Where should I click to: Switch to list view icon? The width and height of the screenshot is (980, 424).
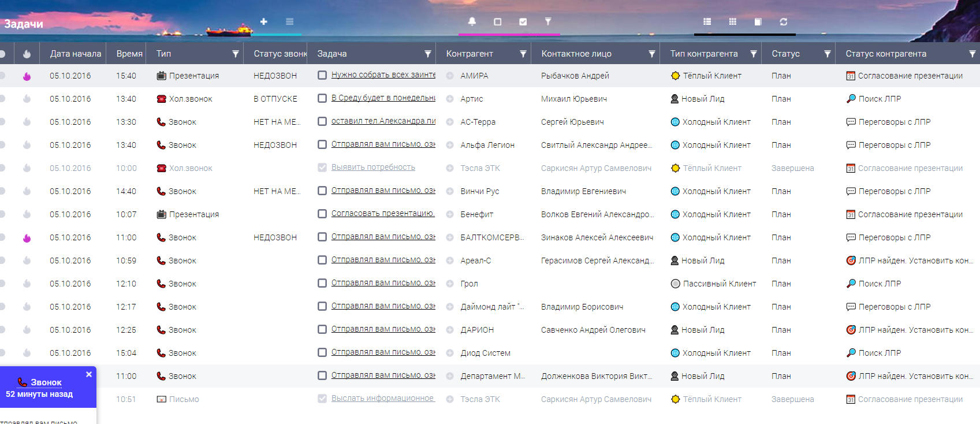point(707,21)
